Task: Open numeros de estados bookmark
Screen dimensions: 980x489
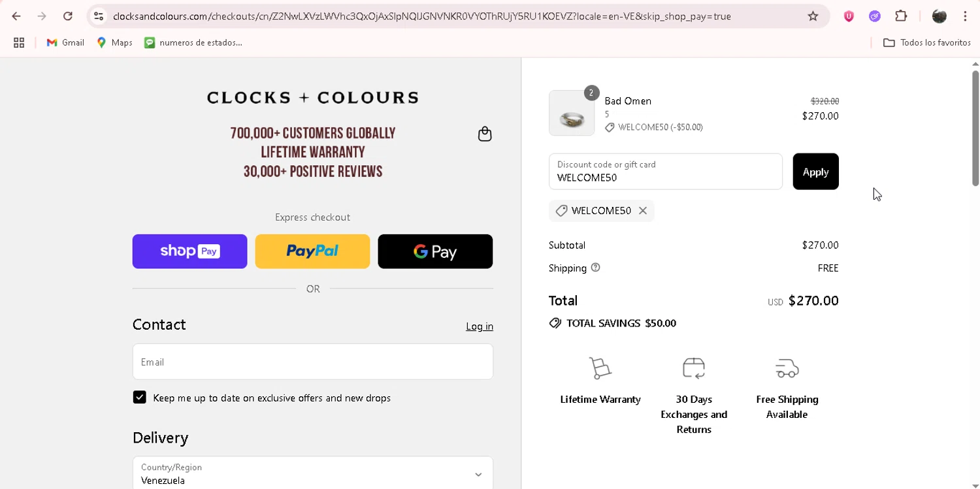Action: [193, 42]
